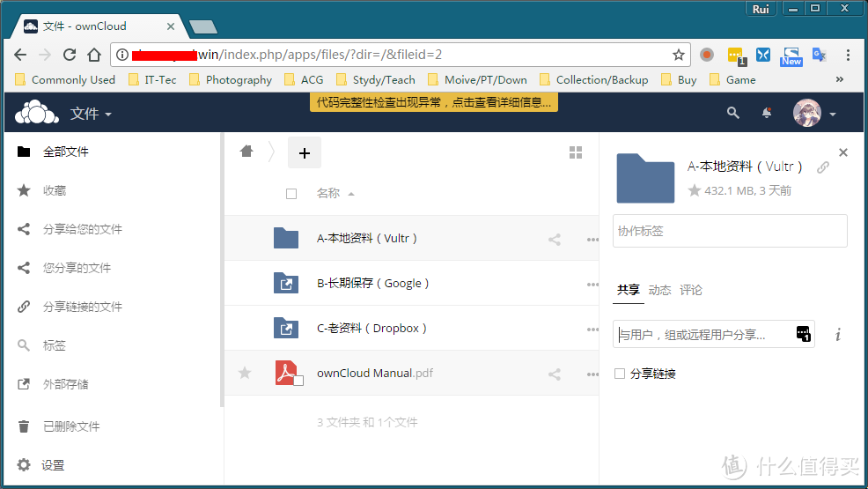Viewport: 868px width, 489px height.
Task: Click A-本地资料 (Vultr) folder icon
Action: 286,238
